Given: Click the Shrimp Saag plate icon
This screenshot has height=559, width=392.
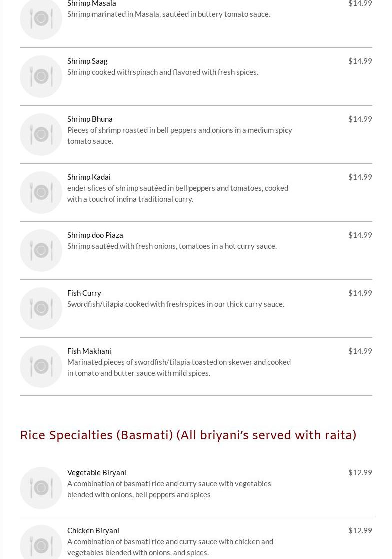Looking at the screenshot, I should point(41,76).
